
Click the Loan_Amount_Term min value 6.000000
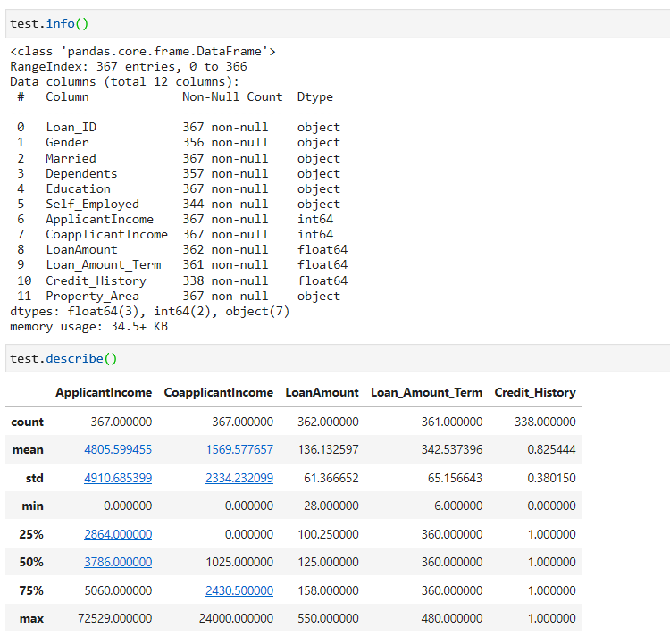pyautogui.click(x=458, y=506)
